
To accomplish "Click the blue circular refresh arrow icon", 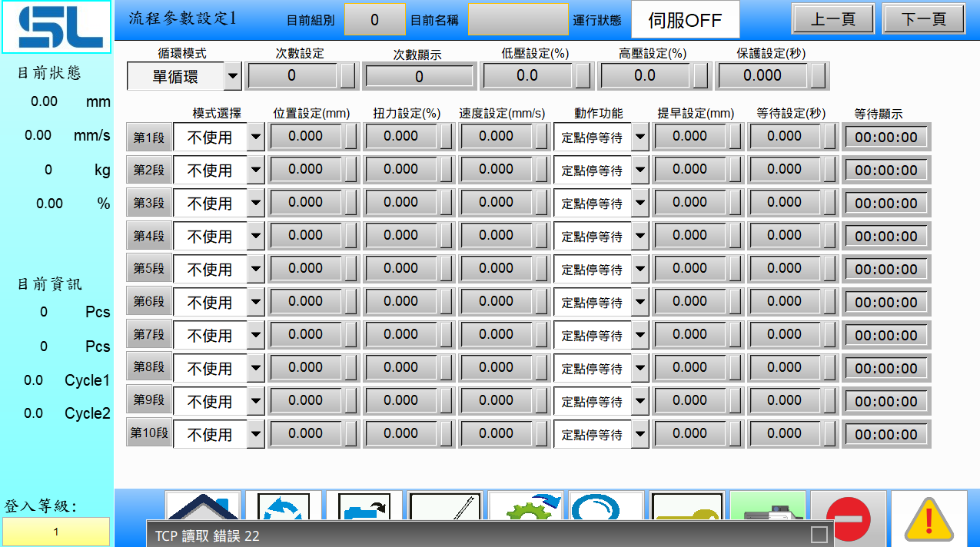I will click(283, 506).
